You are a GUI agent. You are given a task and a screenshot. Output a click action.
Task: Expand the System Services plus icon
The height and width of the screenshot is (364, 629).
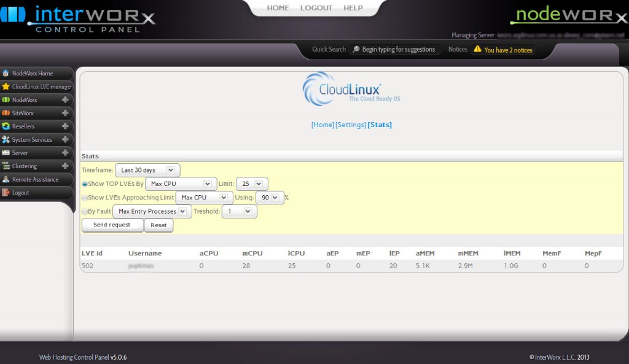(65, 139)
